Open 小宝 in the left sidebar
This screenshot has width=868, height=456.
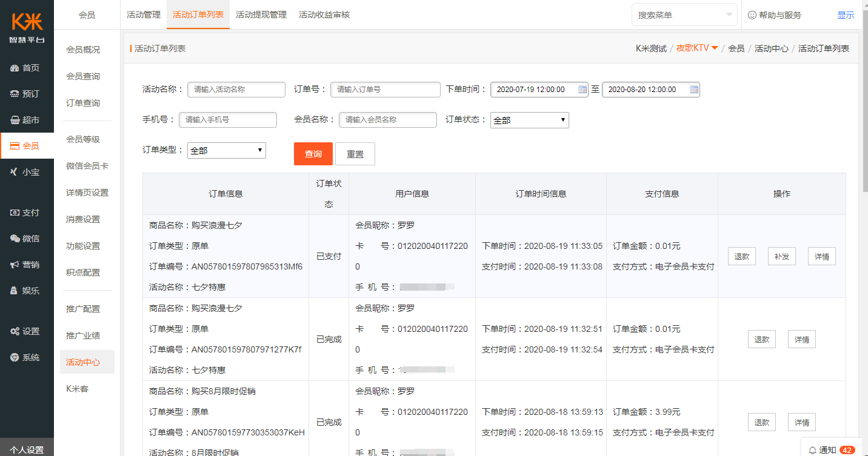pos(27,172)
